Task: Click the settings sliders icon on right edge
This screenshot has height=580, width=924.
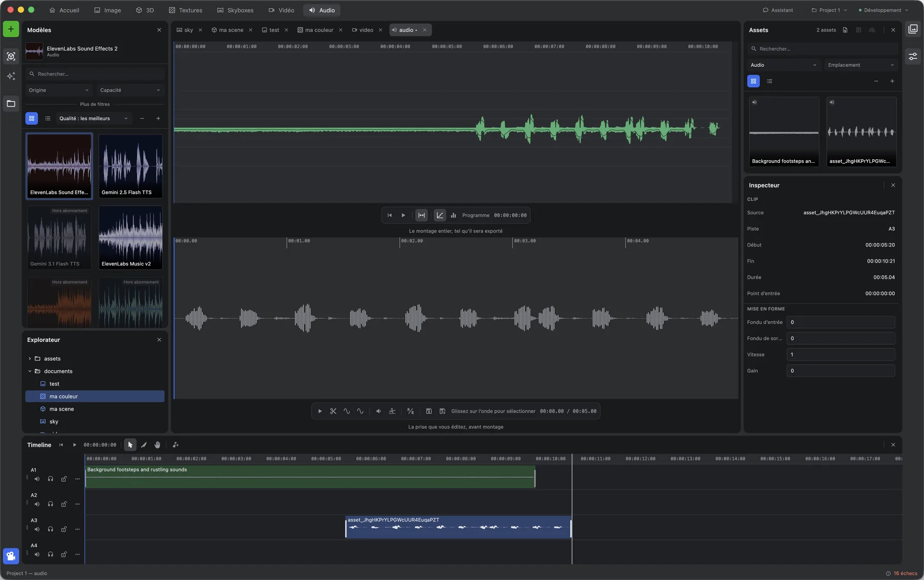Action: click(x=913, y=57)
